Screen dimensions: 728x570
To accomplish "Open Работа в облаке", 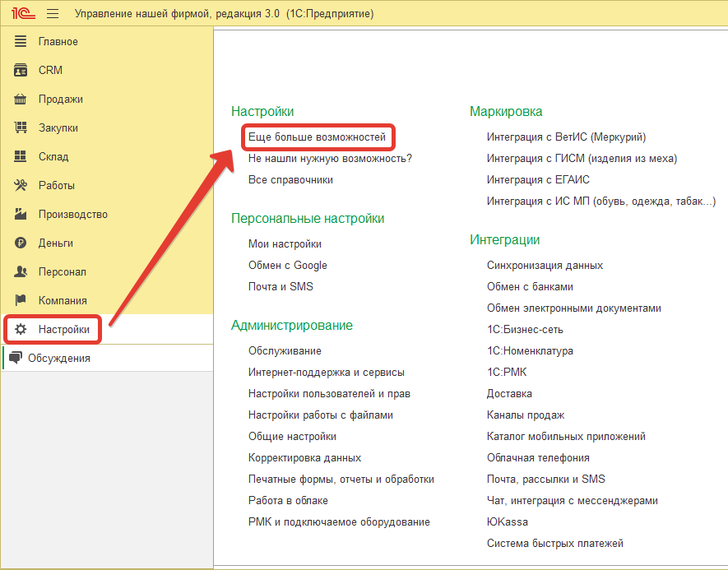I will [288, 500].
